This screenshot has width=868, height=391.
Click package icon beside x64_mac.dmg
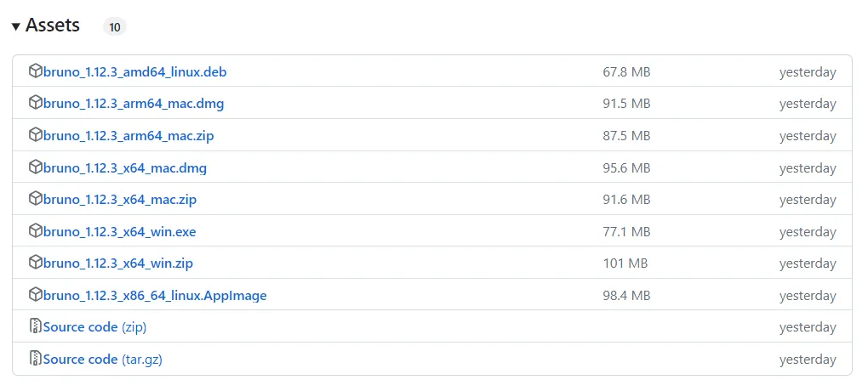[36, 167]
